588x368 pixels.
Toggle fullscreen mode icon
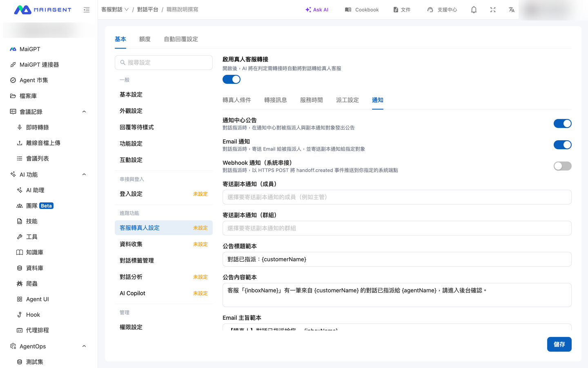pos(493,10)
